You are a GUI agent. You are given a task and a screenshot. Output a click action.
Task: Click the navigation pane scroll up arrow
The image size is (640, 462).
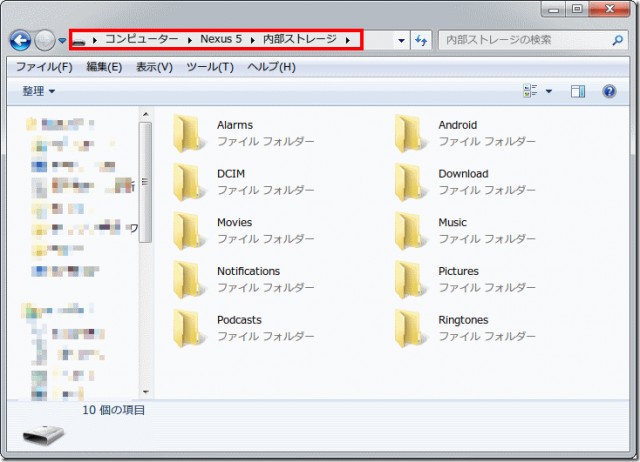click(x=146, y=114)
